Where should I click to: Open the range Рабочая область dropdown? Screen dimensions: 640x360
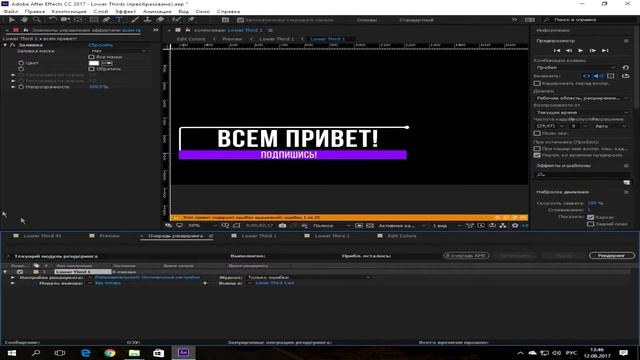582,98
